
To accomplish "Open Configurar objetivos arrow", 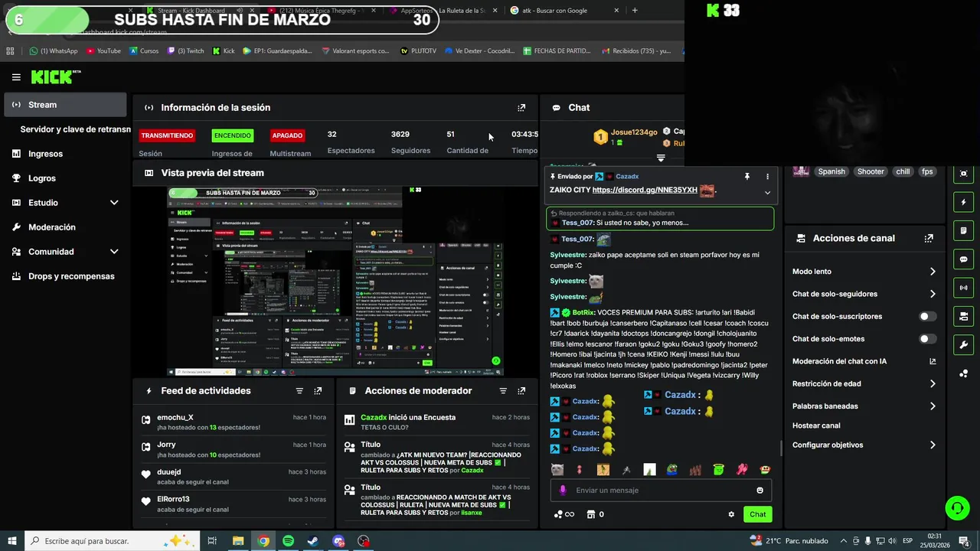I will (933, 445).
